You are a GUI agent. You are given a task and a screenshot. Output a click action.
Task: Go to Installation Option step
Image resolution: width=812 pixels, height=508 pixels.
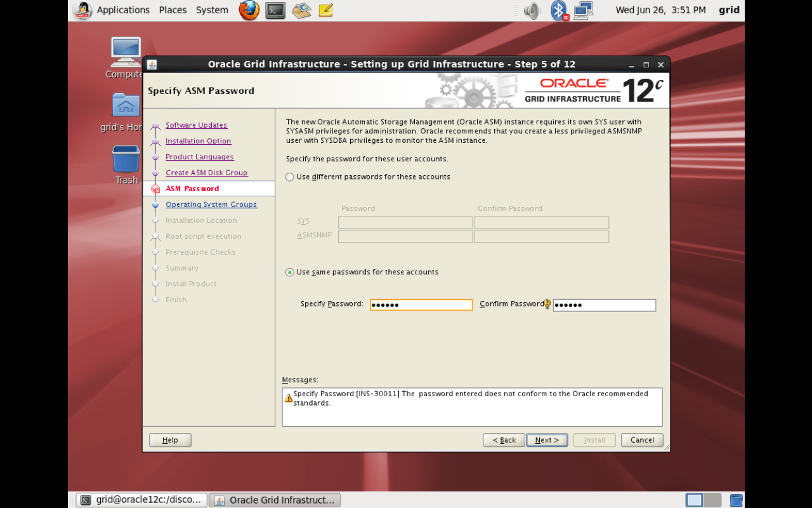[198, 141]
